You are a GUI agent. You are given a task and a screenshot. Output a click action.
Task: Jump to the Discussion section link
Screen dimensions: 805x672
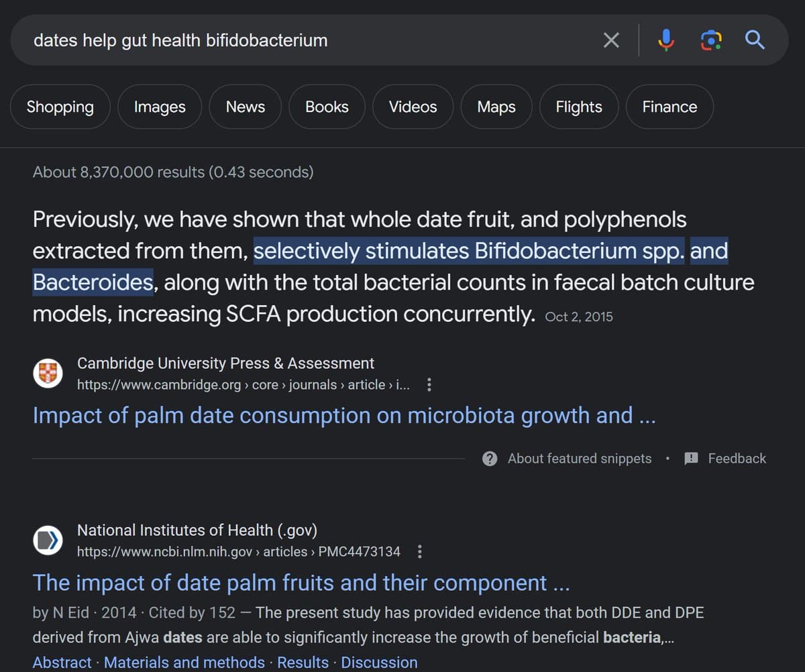379,662
